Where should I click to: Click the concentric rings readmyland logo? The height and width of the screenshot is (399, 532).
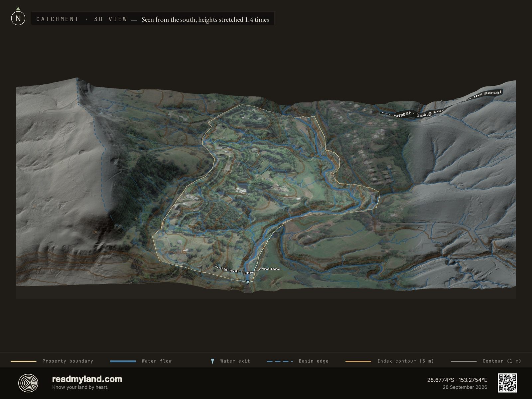[28, 383]
